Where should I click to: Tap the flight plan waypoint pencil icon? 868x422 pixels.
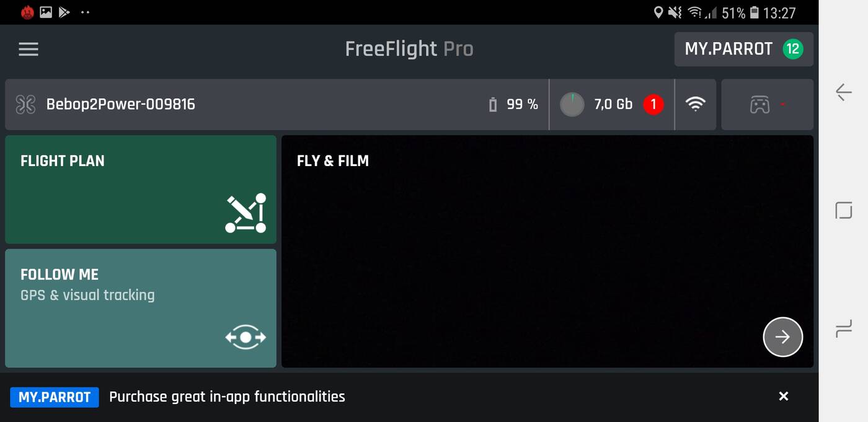[246, 213]
